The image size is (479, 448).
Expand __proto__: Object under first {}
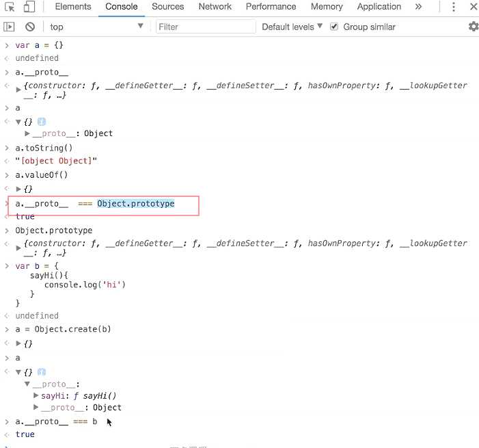(x=27, y=133)
